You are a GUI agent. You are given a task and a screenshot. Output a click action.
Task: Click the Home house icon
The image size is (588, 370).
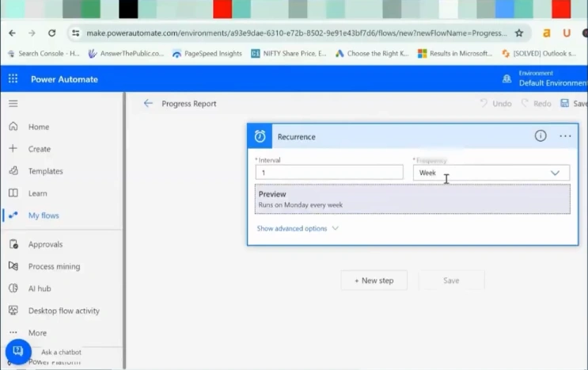pos(13,127)
